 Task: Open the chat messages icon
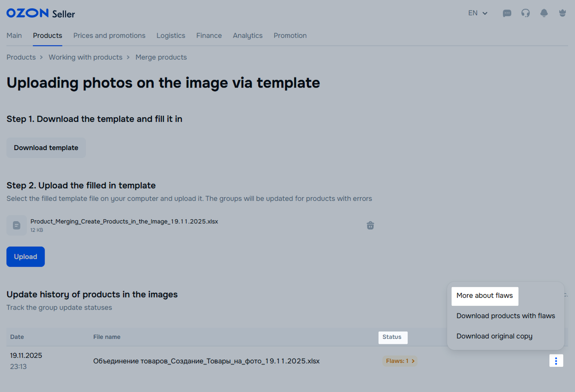[x=507, y=13]
